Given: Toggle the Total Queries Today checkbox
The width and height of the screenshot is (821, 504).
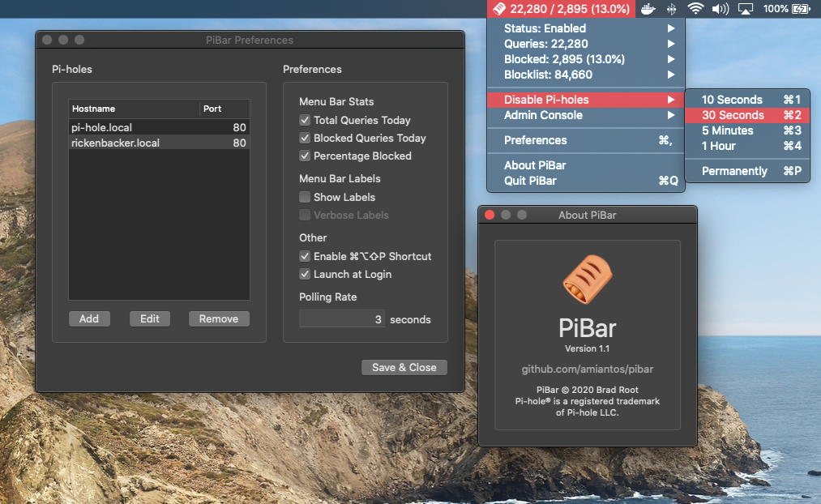Looking at the screenshot, I should tap(305, 120).
